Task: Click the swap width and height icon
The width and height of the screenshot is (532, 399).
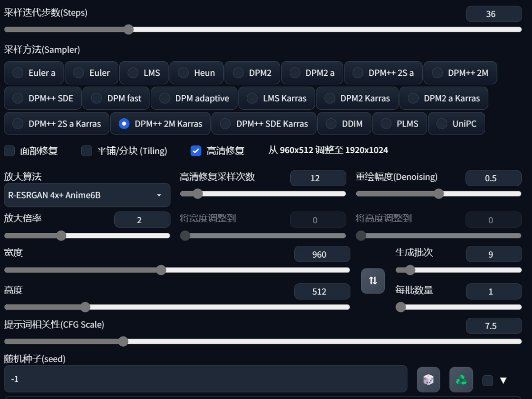Action: [x=373, y=281]
